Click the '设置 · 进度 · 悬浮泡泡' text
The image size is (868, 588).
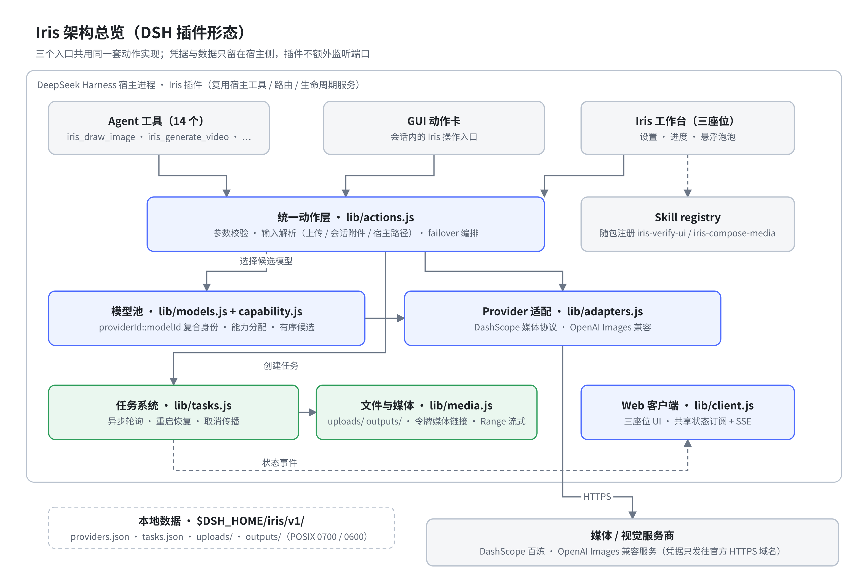click(x=687, y=137)
